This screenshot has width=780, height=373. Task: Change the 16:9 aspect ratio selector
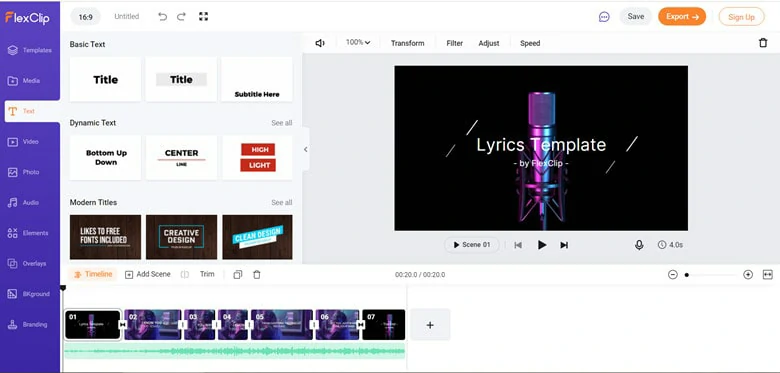[x=86, y=17]
